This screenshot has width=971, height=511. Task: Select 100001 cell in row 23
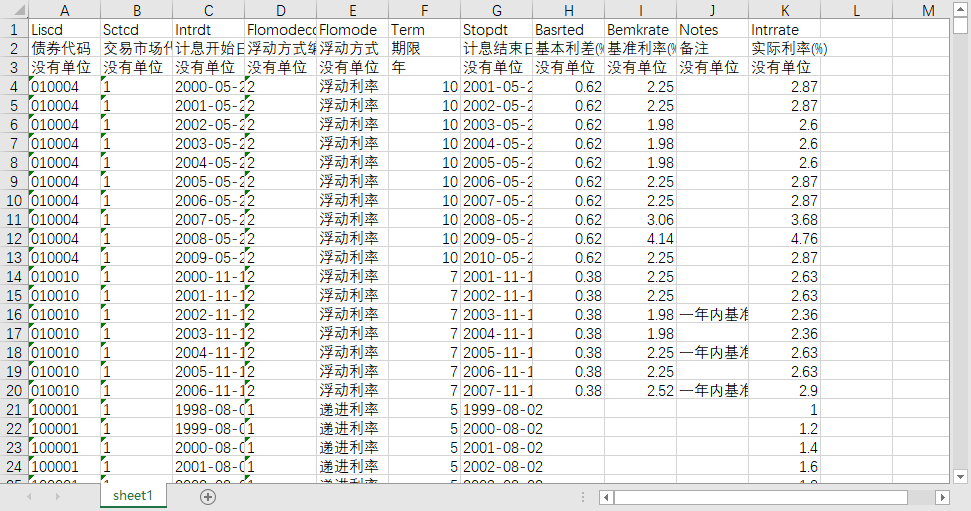pos(64,448)
